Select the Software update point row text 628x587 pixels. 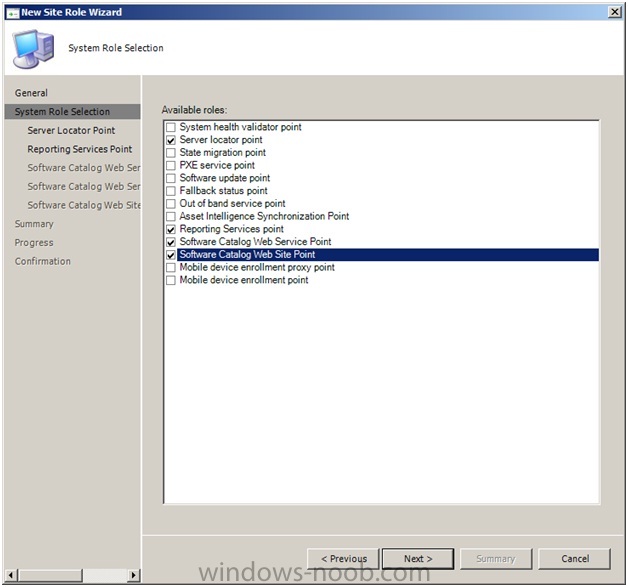coord(225,178)
